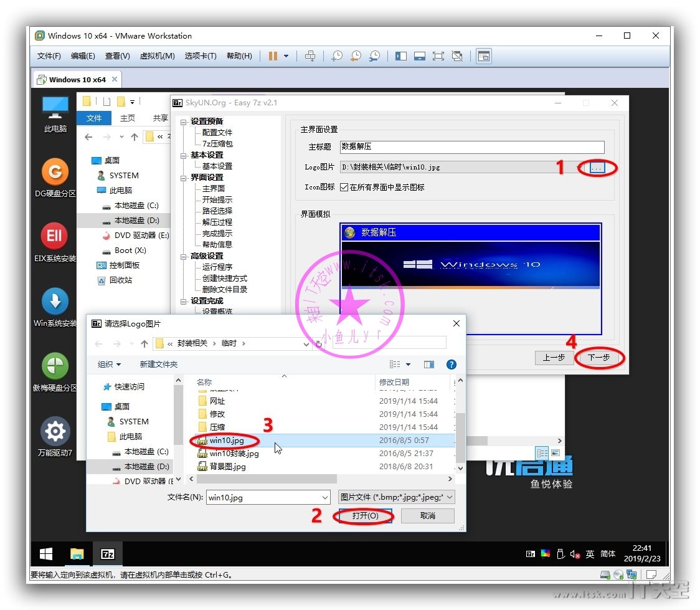
Task: Click the 简体 input mode indicator
Action: 608,554
